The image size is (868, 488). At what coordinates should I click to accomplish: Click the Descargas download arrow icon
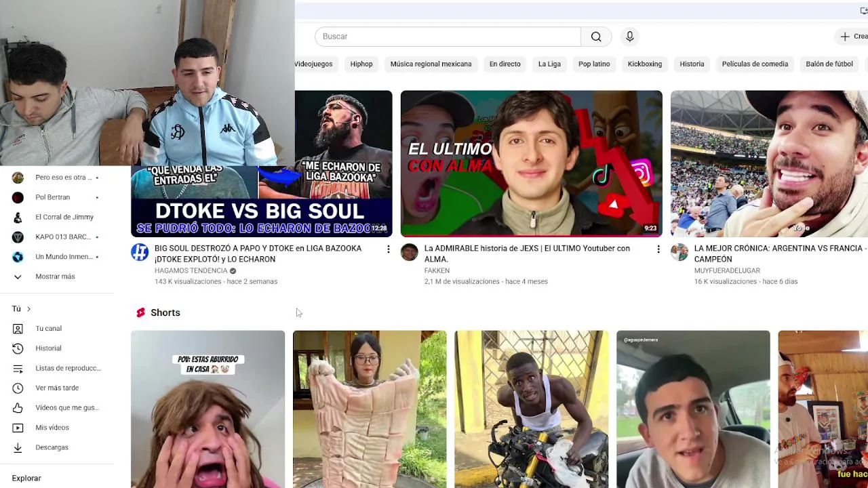(x=18, y=447)
